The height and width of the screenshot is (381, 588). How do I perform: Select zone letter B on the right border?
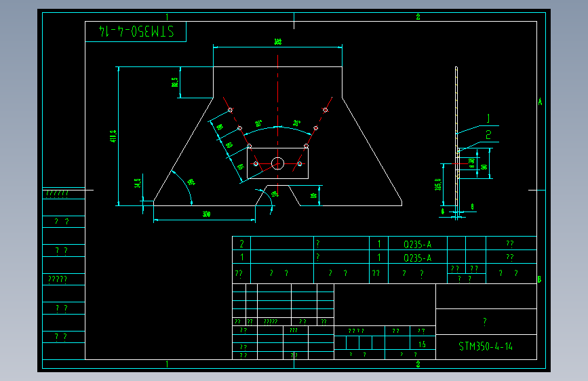[x=539, y=279]
